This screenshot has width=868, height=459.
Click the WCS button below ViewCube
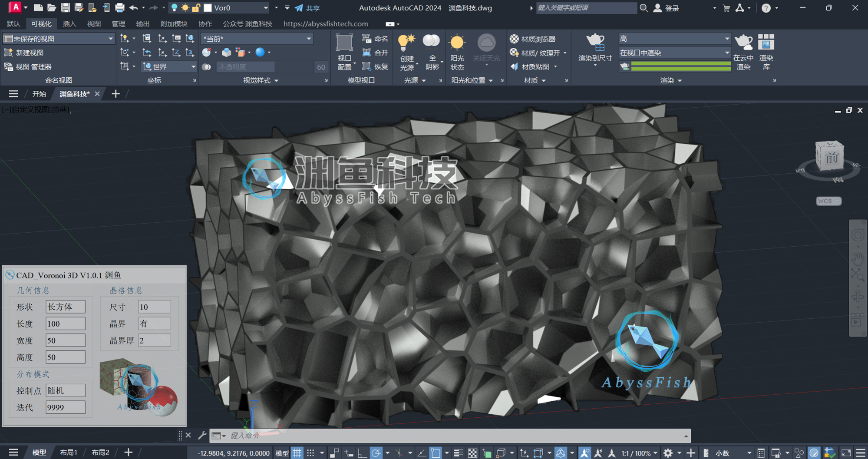(828, 201)
